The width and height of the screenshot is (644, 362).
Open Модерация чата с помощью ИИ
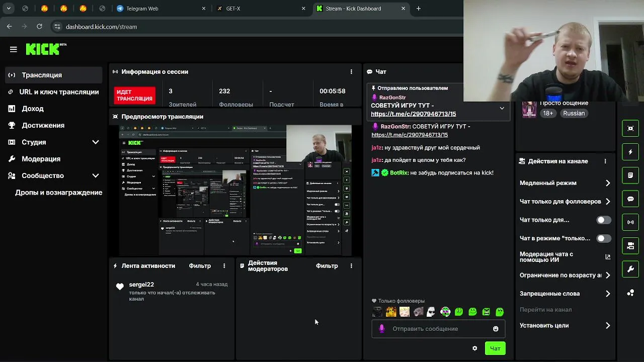click(565, 257)
